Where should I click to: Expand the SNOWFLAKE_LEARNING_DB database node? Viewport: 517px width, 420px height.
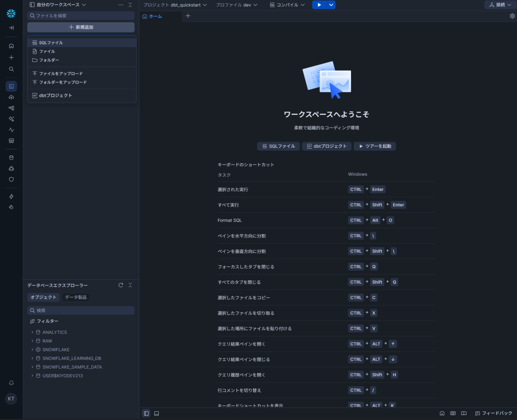(x=32, y=358)
